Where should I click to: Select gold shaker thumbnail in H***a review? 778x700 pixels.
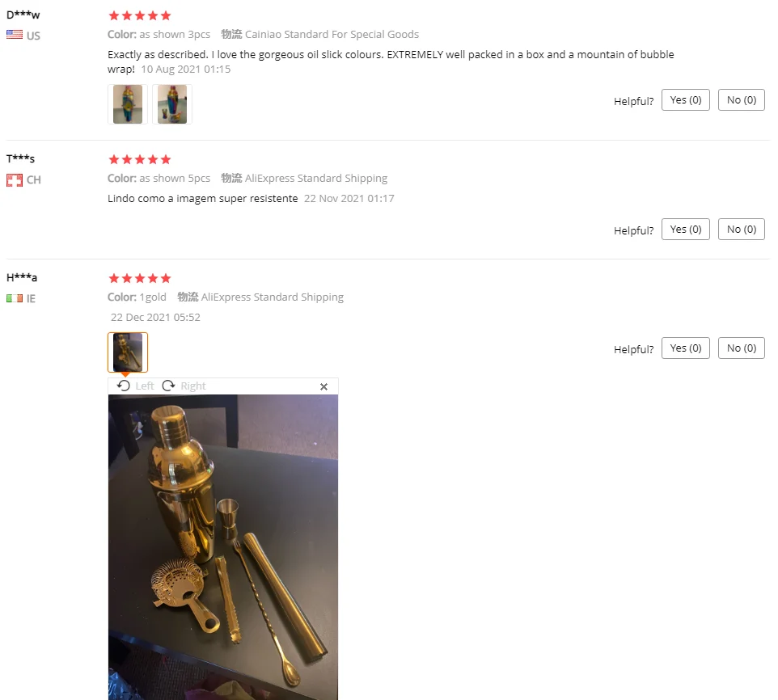coord(128,352)
